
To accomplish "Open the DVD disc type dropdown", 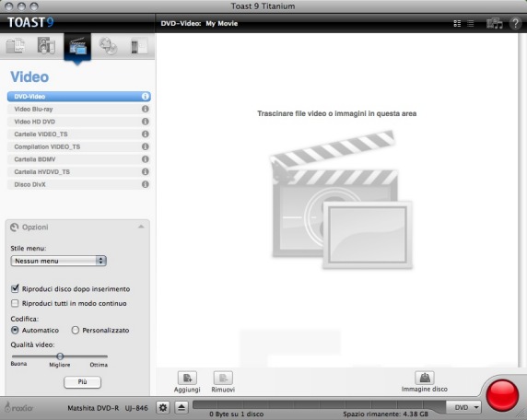I will tap(463, 408).
